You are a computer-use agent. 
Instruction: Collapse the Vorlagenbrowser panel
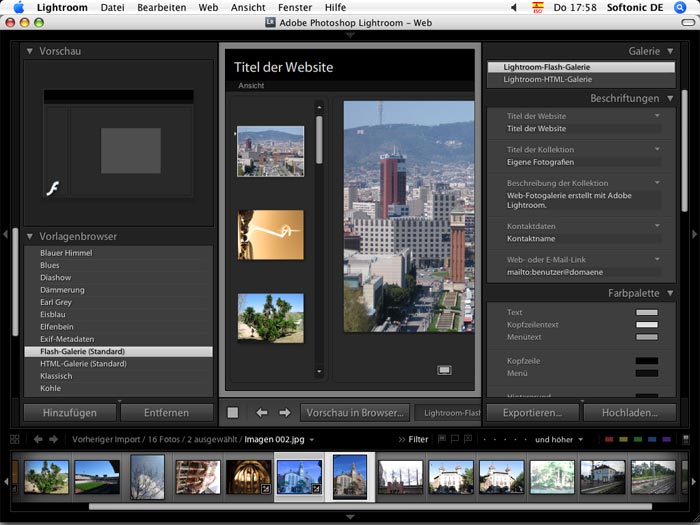[30, 236]
